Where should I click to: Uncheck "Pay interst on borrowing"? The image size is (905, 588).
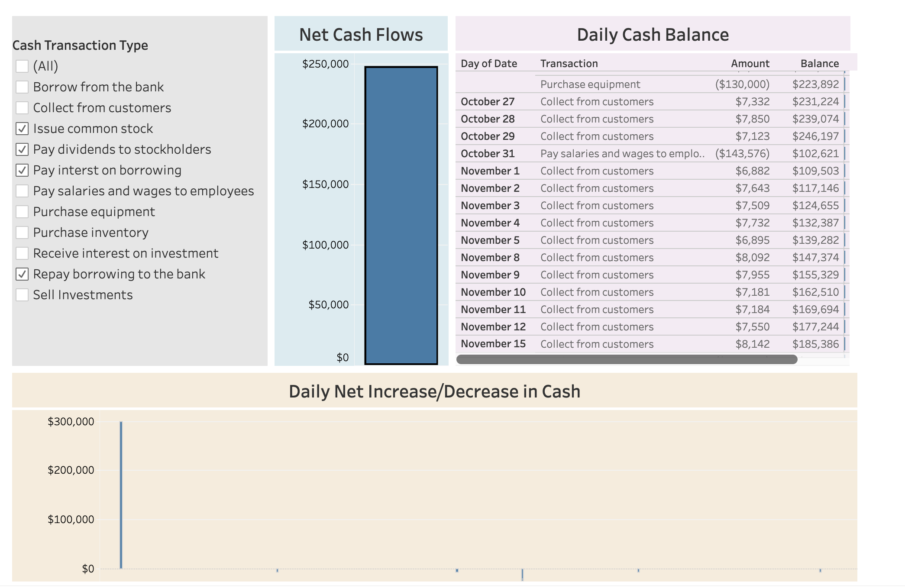coord(21,170)
